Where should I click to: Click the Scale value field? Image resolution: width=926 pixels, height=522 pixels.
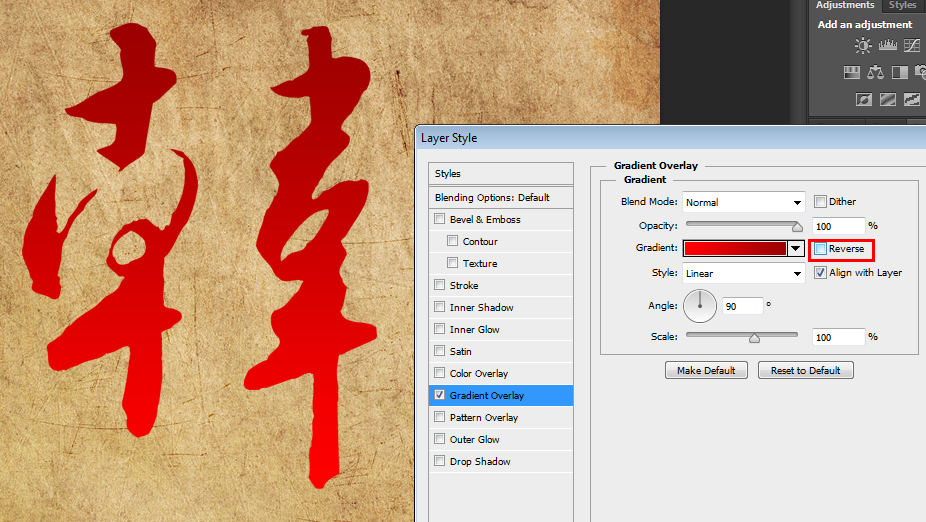coord(839,337)
